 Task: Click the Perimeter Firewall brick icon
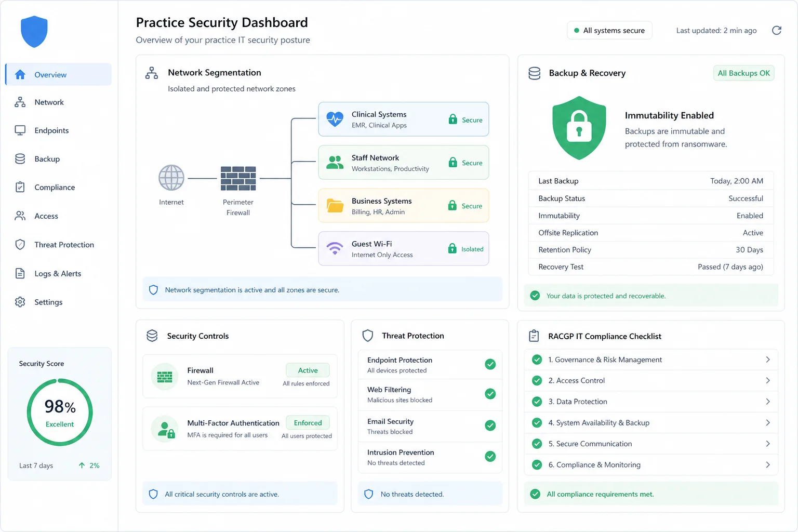(x=238, y=179)
